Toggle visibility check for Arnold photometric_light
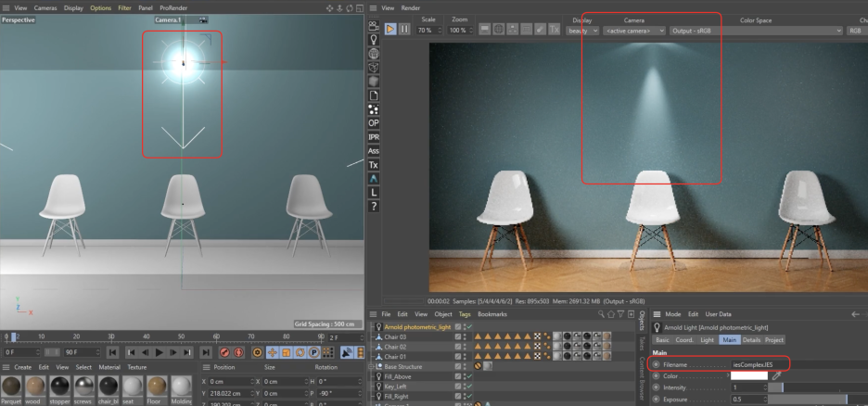The width and height of the screenshot is (868, 406). (469, 327)
